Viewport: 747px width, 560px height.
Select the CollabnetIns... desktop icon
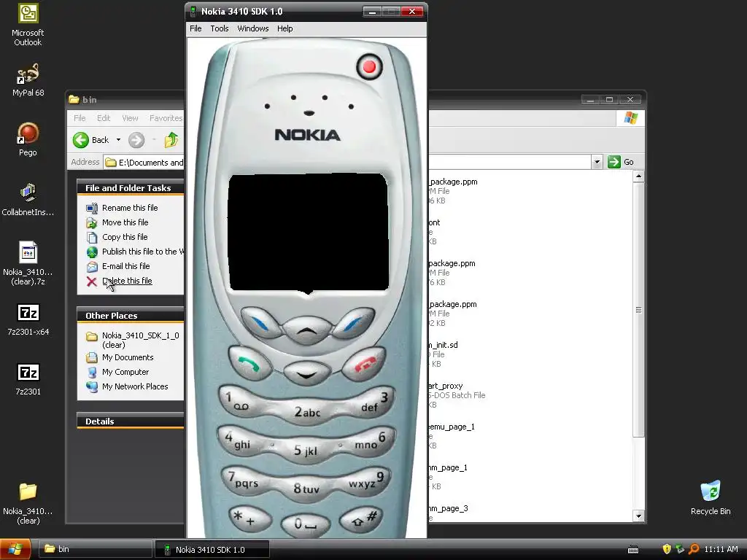pos(28,200)
